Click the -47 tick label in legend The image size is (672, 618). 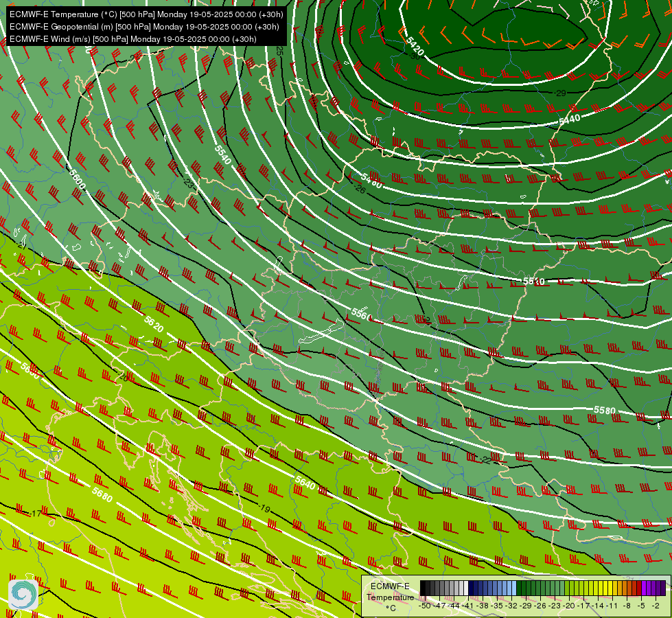tap(440, 606)
